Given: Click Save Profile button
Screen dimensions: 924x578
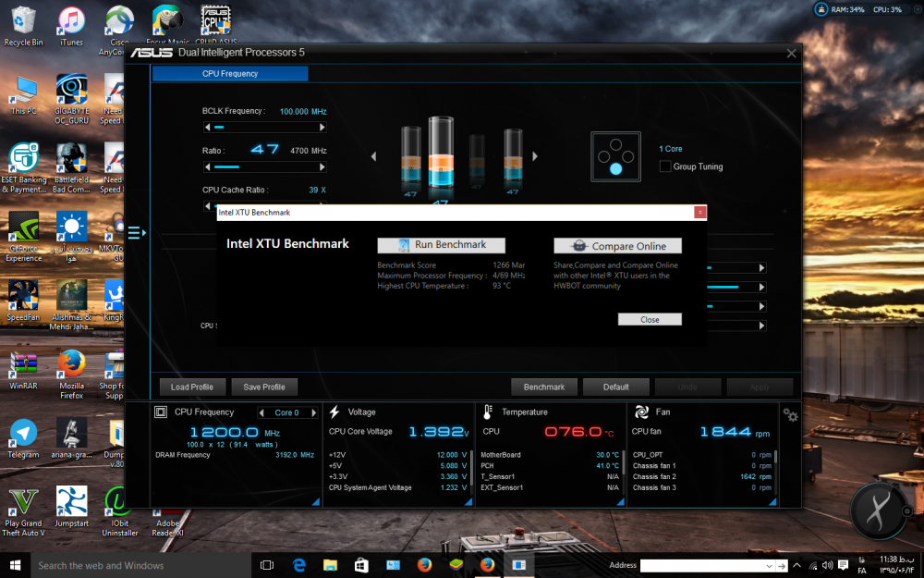Looking at the screenshot, I should tap(264, 387).
